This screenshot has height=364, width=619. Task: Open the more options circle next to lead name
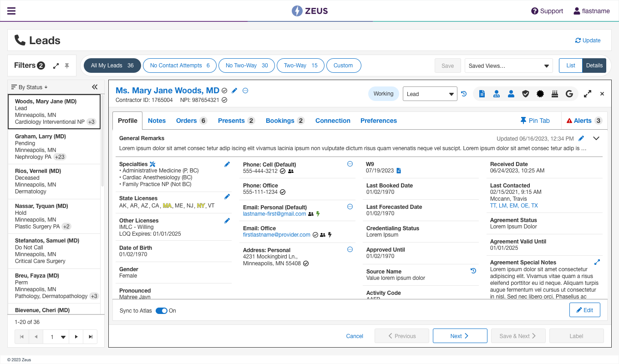tap(245, 91)
